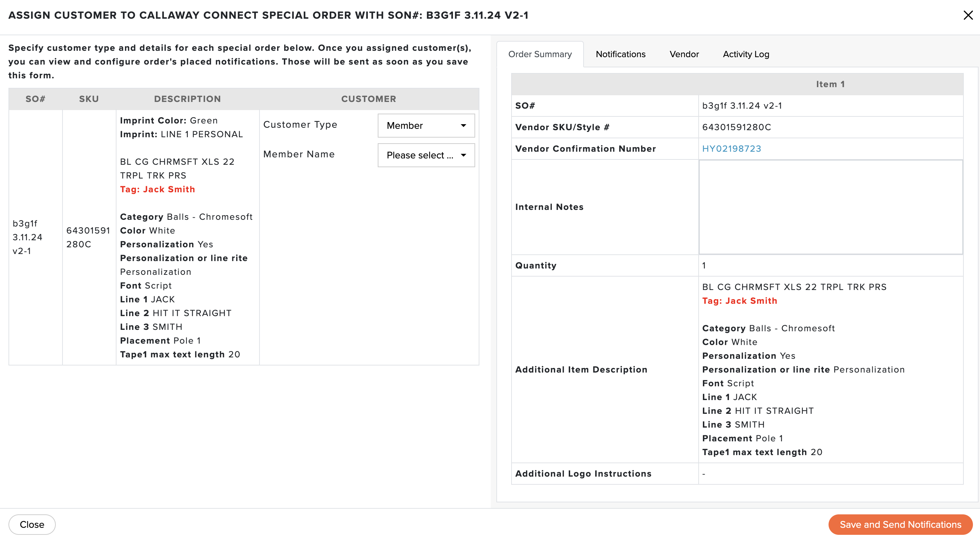Switch to the Notifications tab
980x544 pixels.
coord(621,54)
